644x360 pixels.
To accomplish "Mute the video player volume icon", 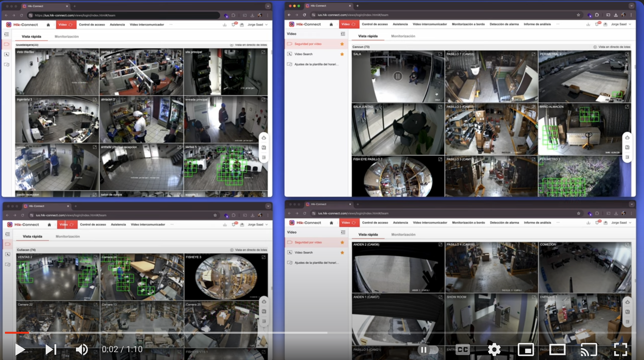I will [82, 349].
